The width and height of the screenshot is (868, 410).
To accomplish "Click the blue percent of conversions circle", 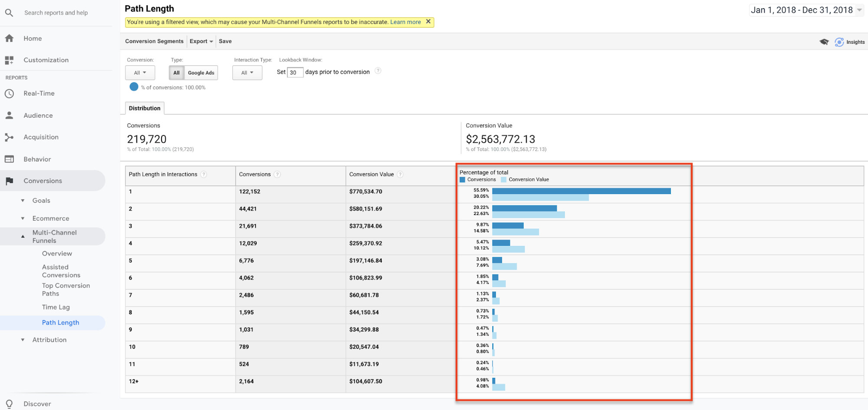I will 134,87.
